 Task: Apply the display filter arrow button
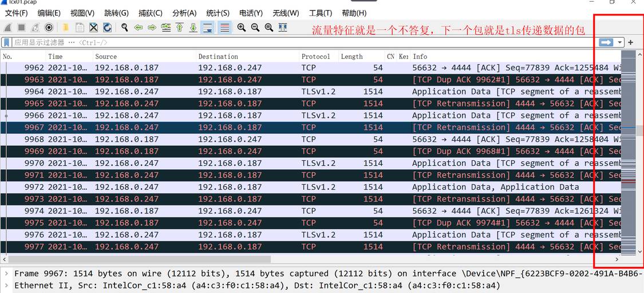pyautogui.click(x=606, y=42)
